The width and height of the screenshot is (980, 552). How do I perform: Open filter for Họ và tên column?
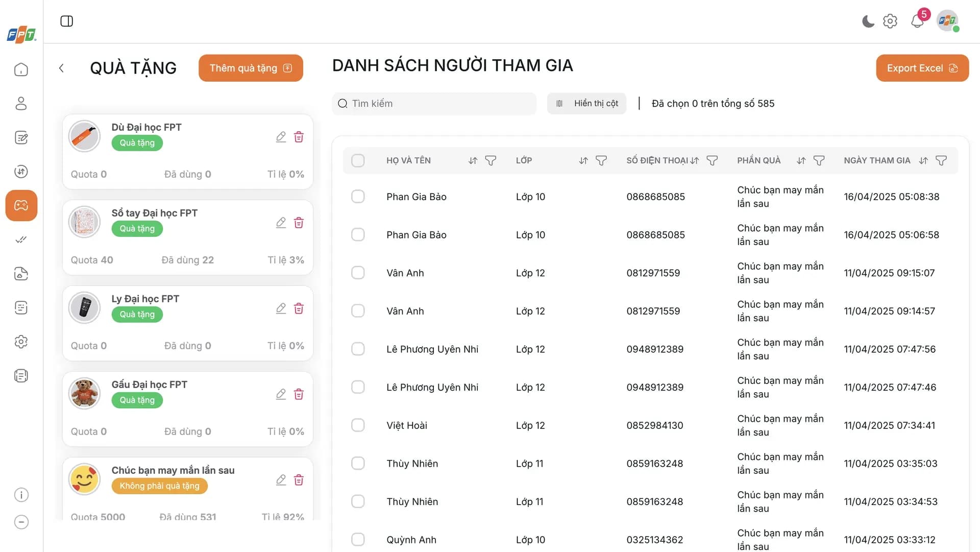[x=491, y=161]
